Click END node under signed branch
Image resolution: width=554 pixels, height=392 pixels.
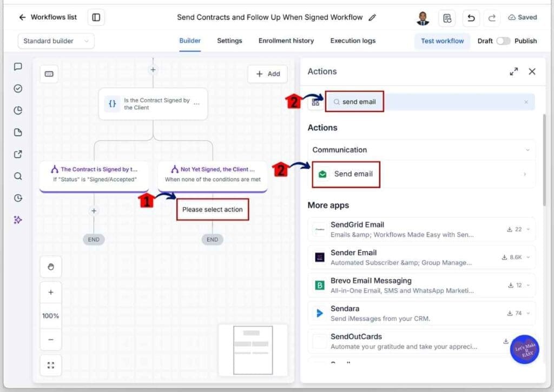pos(94,240)
